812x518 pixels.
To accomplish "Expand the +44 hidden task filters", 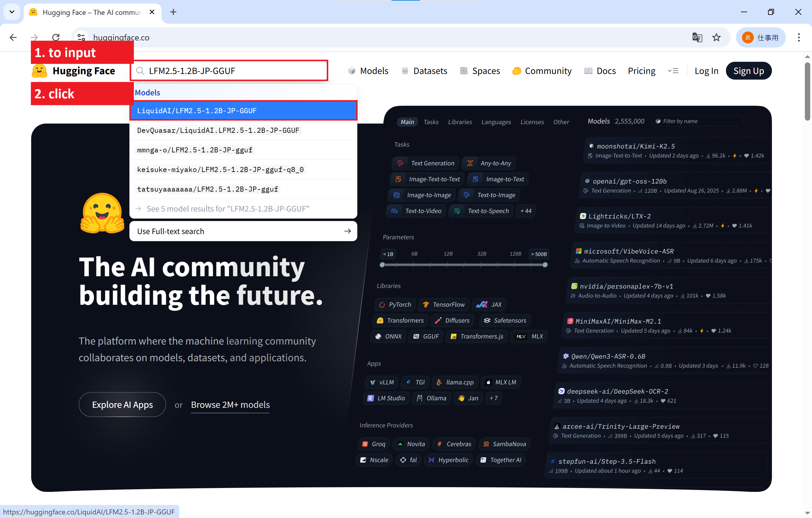I will 526,211.
